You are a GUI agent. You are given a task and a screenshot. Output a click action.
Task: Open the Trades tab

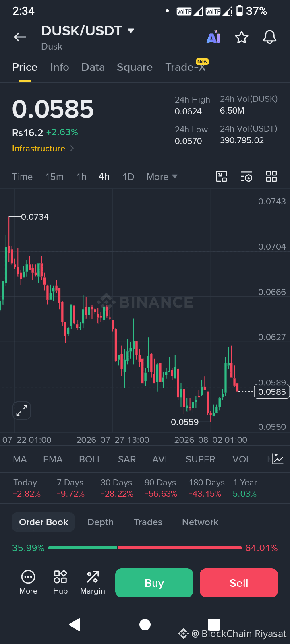[148, 522]
